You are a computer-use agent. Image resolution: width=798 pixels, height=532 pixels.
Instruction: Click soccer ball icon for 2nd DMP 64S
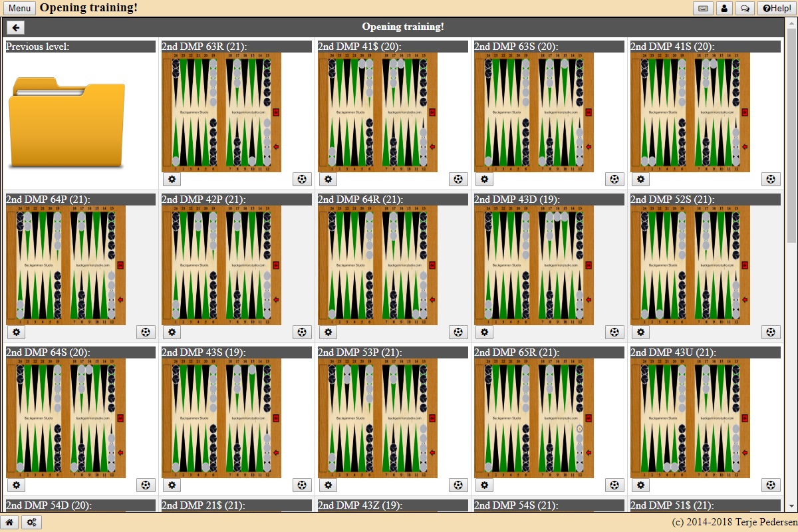point(146,485)
